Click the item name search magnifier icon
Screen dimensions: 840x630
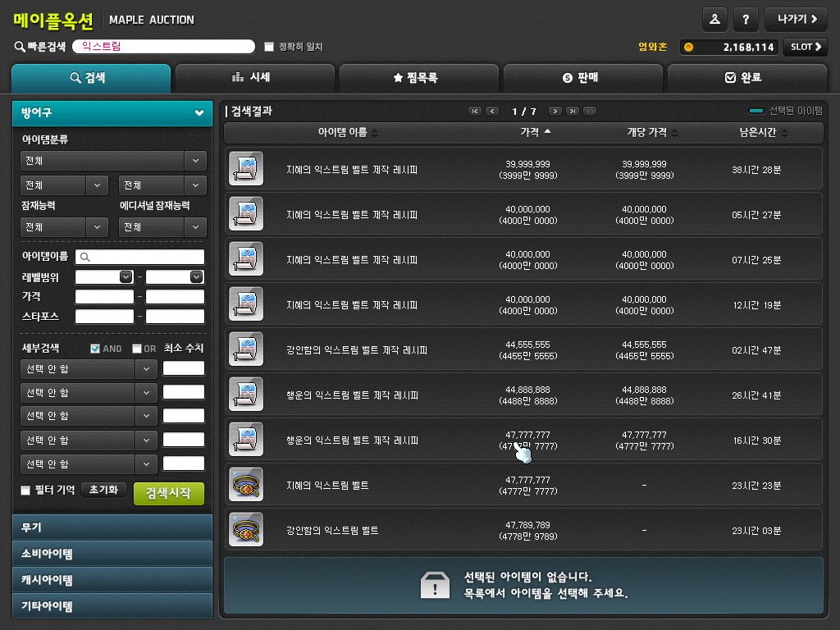tap(84, 257)
